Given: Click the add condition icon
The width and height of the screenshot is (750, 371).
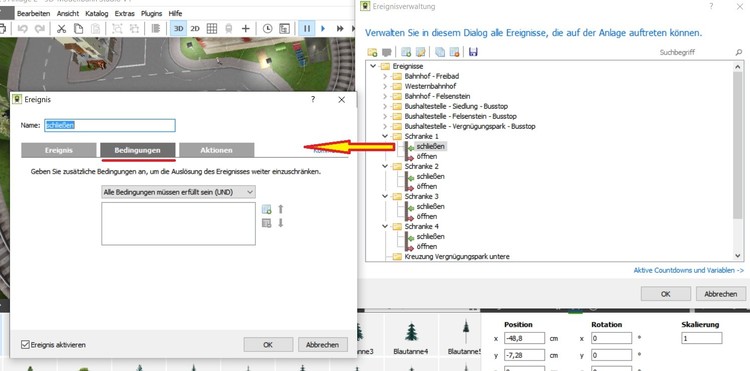Looking at the screenshot, I should (266, 209).
